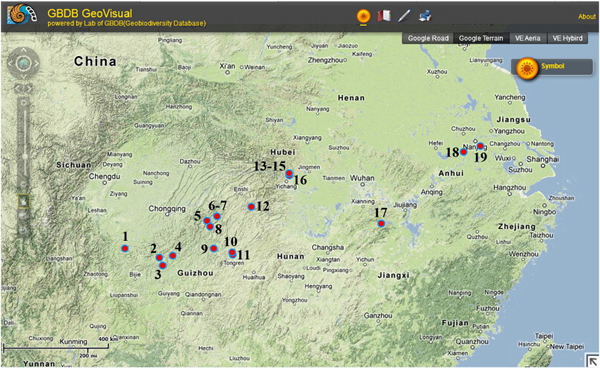Click the Chengdu city label
The image size is (600, 368).
pyautogui.click(x=104, y=177)
